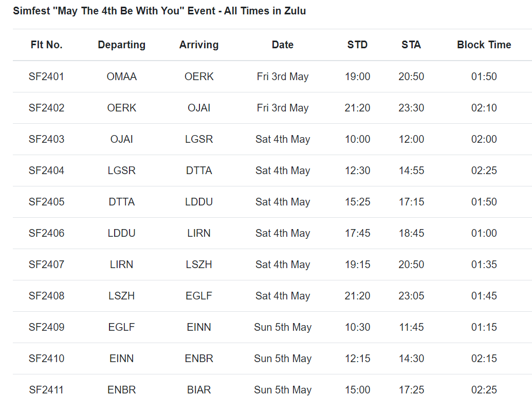The image size is (532, 415).
Task: Click arriving airport BIAR
Action: [x=199, y=390]
